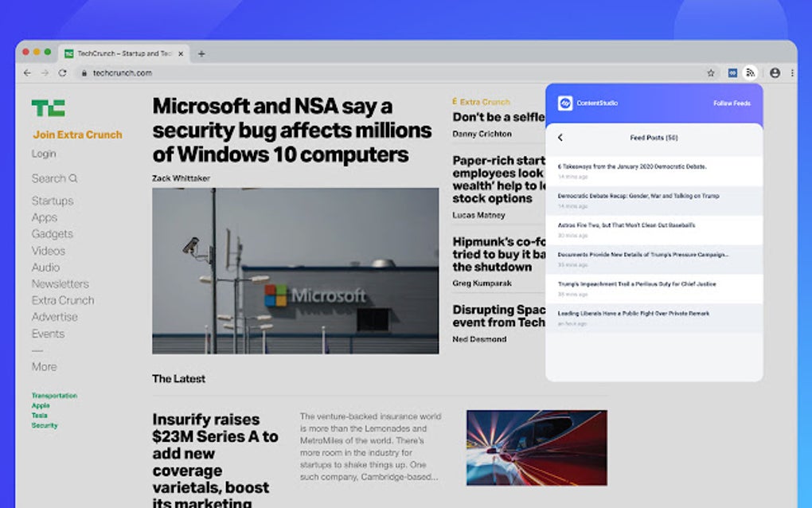Viewport: 812px width, 508px height.
Task: Click the Follow Feeds button
Action: pyautogui.click(x=732, y=103)
